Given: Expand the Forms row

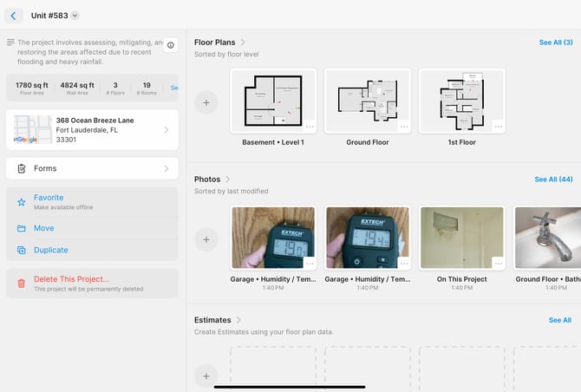Looking at the screenshot, I should (92, 168).
